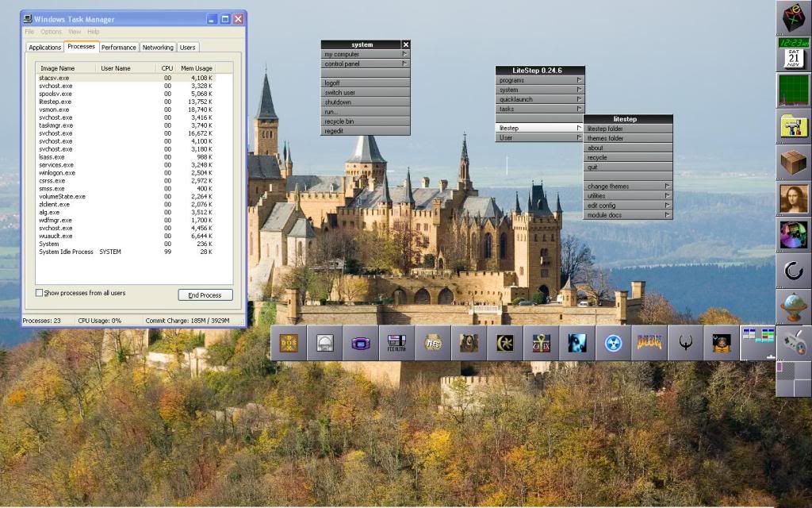Expand the change themes submenu
The image size is (812, 508).
point(627,187)
